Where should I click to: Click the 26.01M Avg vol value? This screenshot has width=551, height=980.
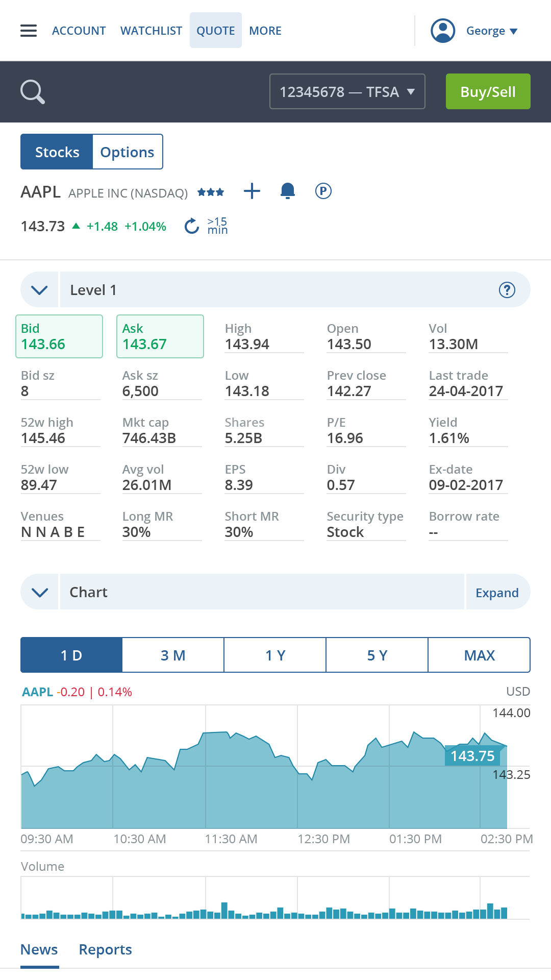(147, 485)
